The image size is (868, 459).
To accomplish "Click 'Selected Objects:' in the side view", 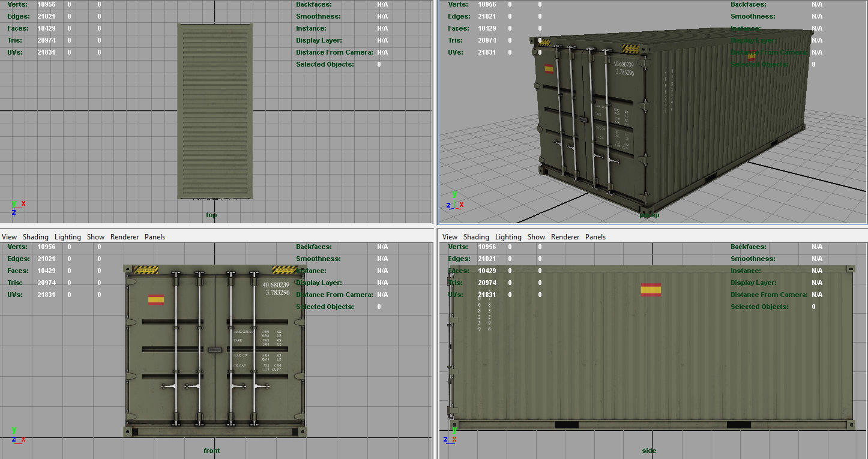I will (x=759, y=307).
